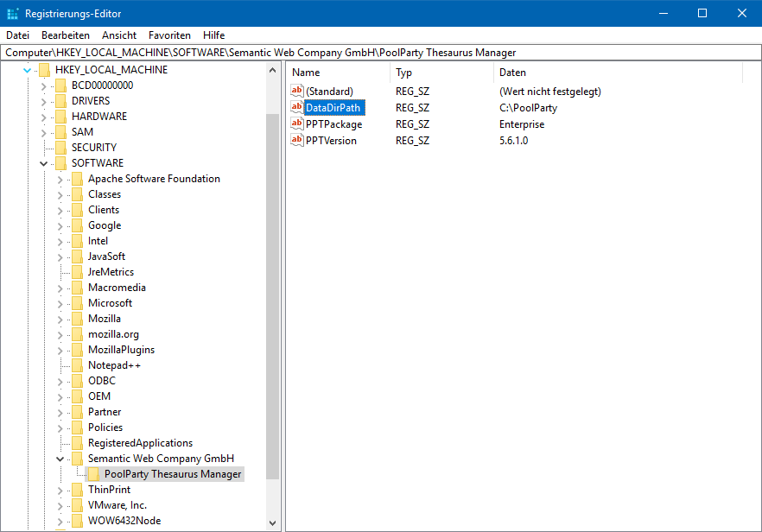Click the Microsoft folder icon
762x532 pixels.
point(77,303)
